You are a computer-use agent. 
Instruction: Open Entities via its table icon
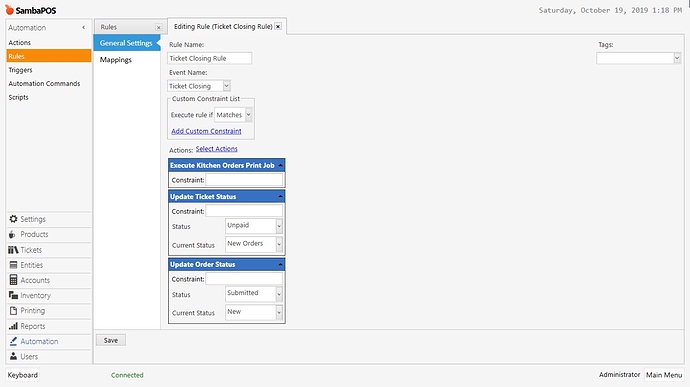pyautogui.click(x=14, y=265)
